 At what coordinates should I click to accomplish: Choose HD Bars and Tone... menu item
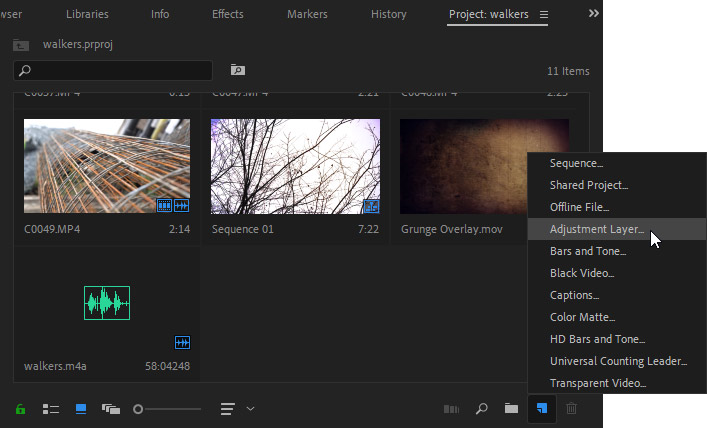617,339
